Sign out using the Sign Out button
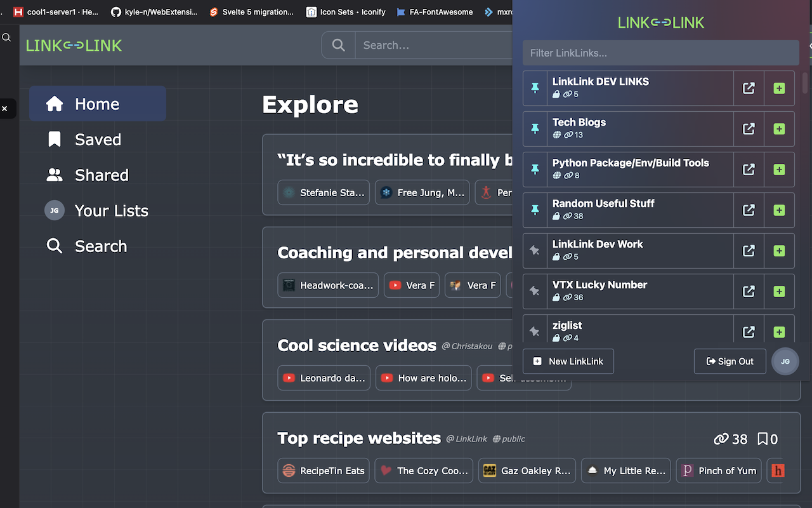 coord(730,361)
